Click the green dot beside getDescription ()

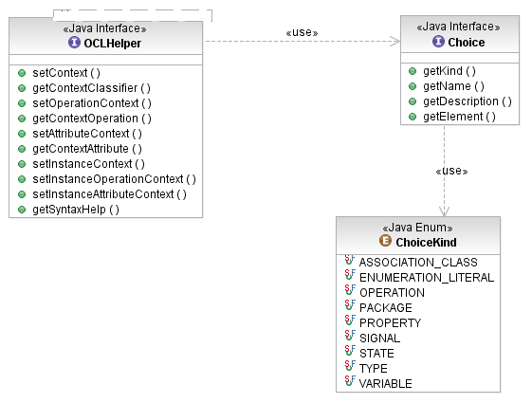click(413, 101)
